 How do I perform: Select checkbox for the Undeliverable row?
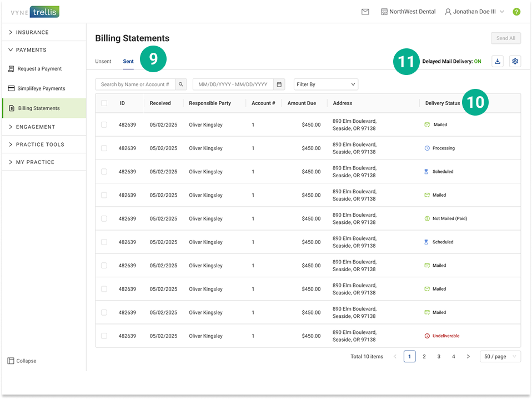pos(104,336)
